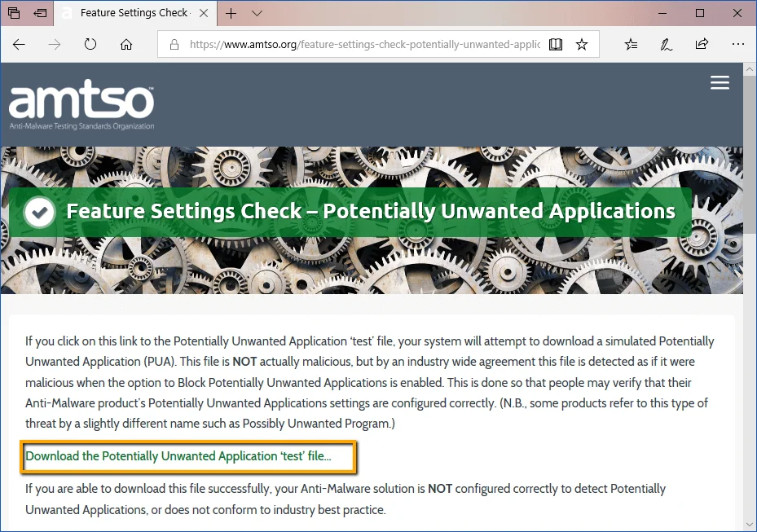Click the AMTSO logo
Image resolution: width=757 pixels, height=532 pixels.
(x=81, y=105)
